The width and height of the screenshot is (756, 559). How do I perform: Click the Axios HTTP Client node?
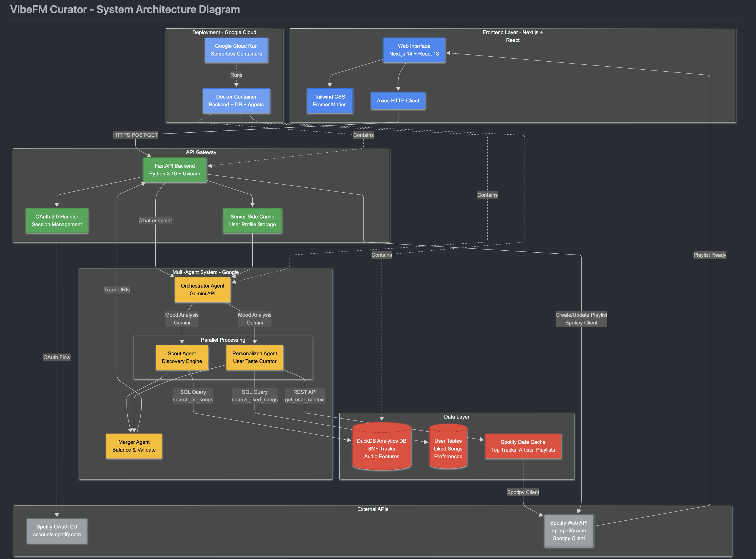[398, 101]
